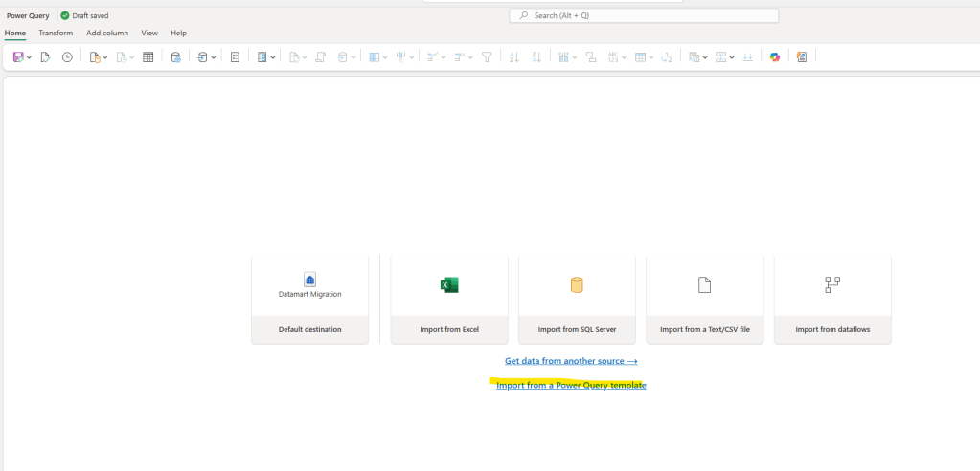This screenshot has height=471, width=980.
Task: Click the Keep rows icon
Action: pyautogui.click(x=432, y=56)
